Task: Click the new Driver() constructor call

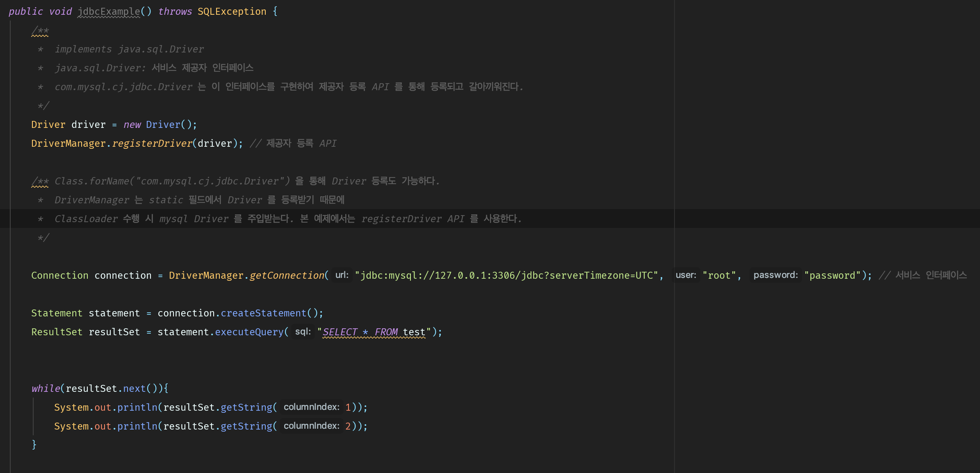Action: [x=163, y=125]
